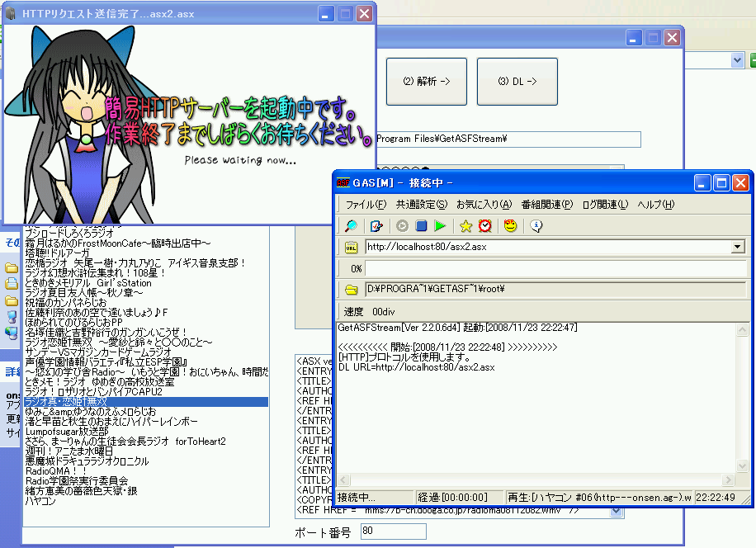Screen dimensions: 756x548
Task: Click the 速度 00div label
Action: pyautogui.click(x=369, y=312)
